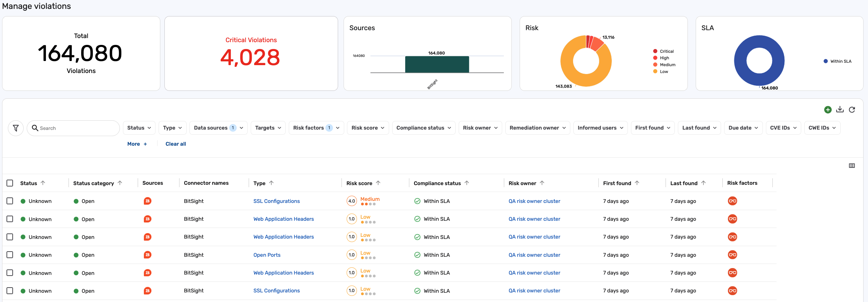Expand the Status filter dropdown
Image resolution: width=868 pixels, height=302 pixels.
coord(139,128)
